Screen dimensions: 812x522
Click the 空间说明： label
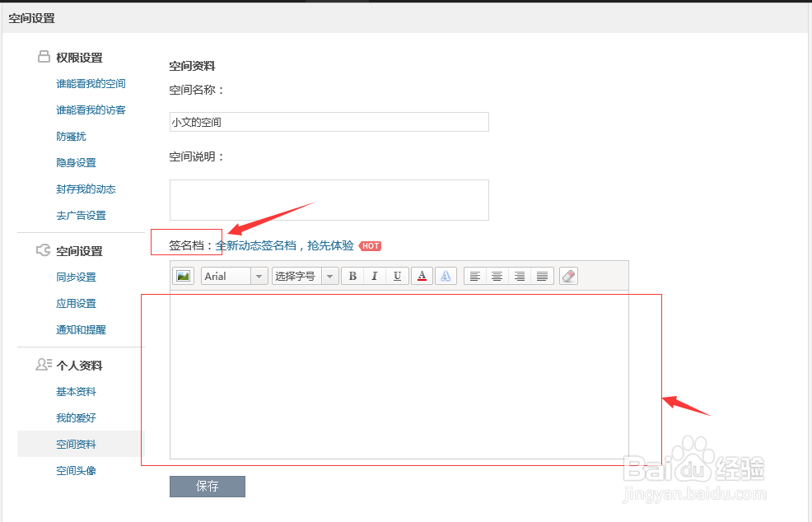point(197,156)
